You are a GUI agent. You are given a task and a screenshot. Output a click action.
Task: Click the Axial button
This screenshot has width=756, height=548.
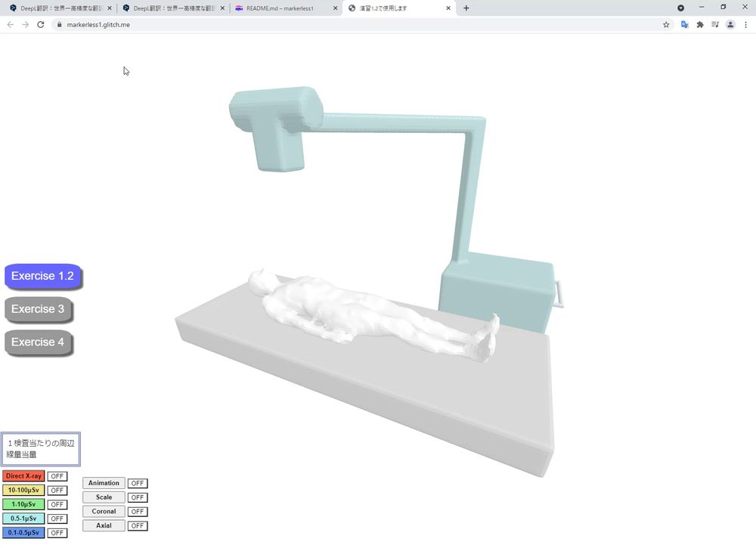click(104, 525)
